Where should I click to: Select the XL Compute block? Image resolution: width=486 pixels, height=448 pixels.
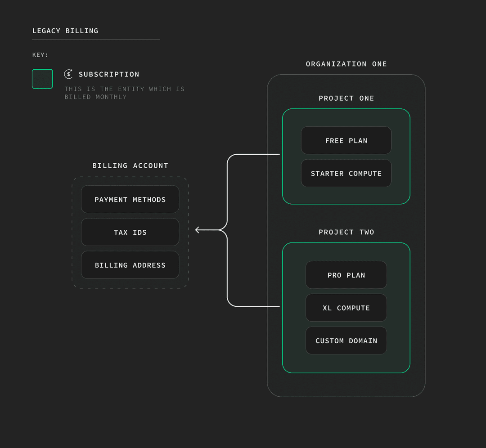[x=346, y=308]
